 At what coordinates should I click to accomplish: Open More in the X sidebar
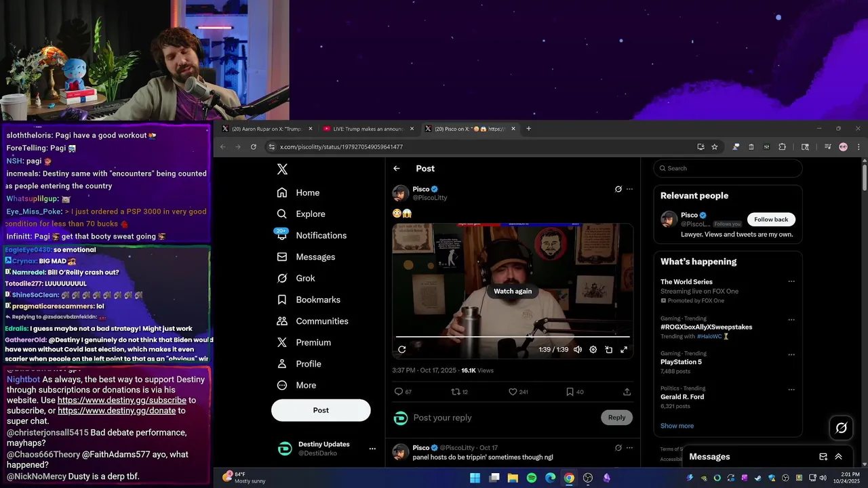[x=296, y=385]
